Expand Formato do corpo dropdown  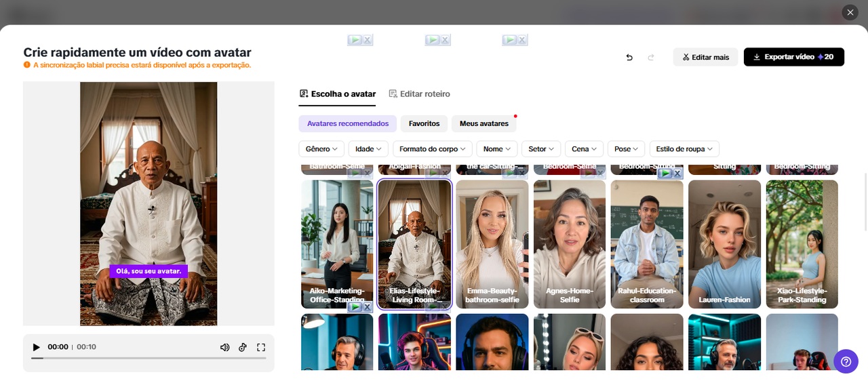point(432,148)
